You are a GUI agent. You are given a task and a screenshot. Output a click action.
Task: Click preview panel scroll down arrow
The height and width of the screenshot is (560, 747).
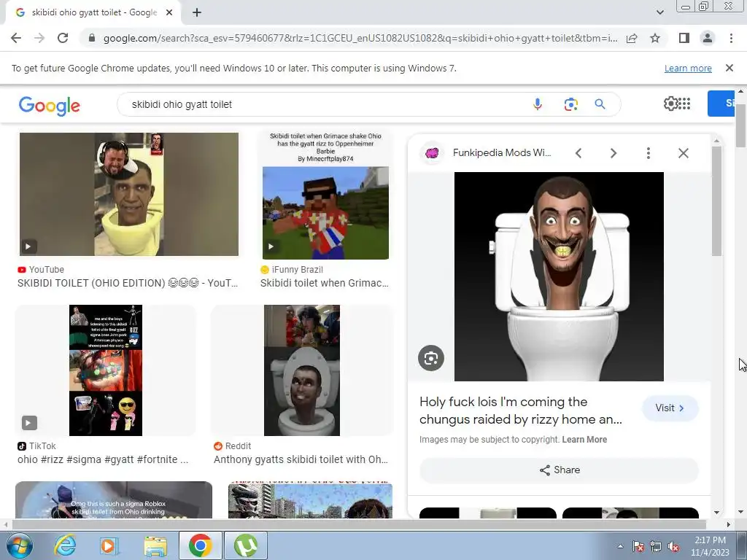click(716, 513)
